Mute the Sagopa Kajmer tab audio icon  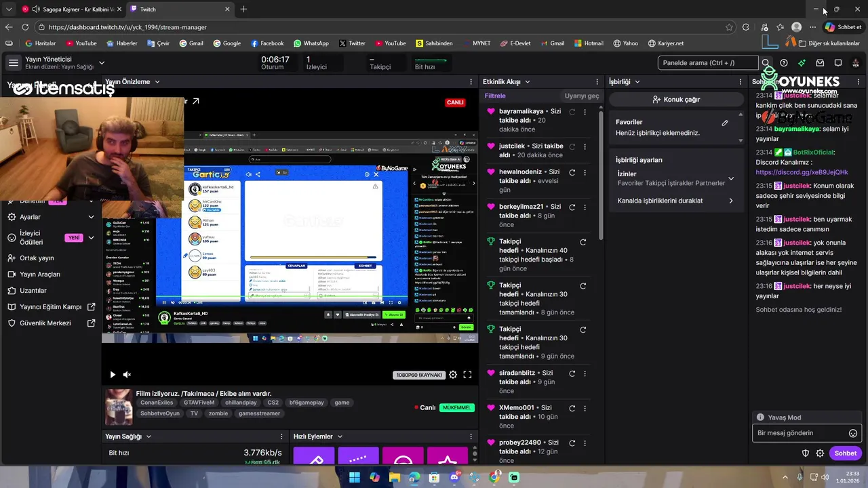[35, 9]
